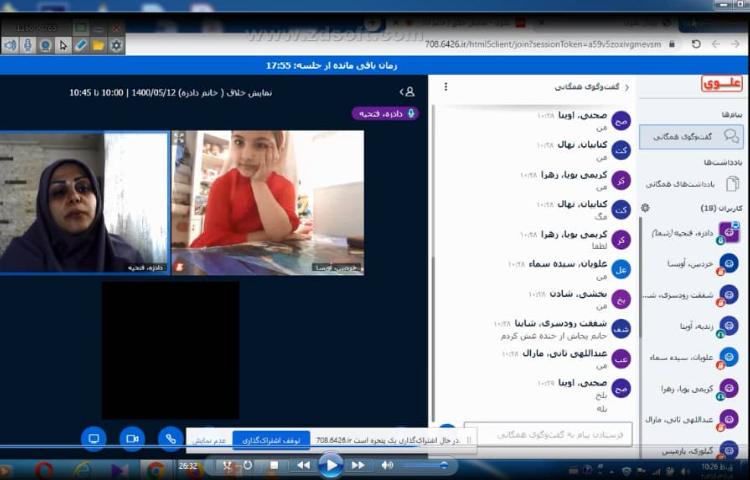This screenshot has height=480, width=750.
Task: Click the taskbar clock showing 10:26
Action: (716, 467)
